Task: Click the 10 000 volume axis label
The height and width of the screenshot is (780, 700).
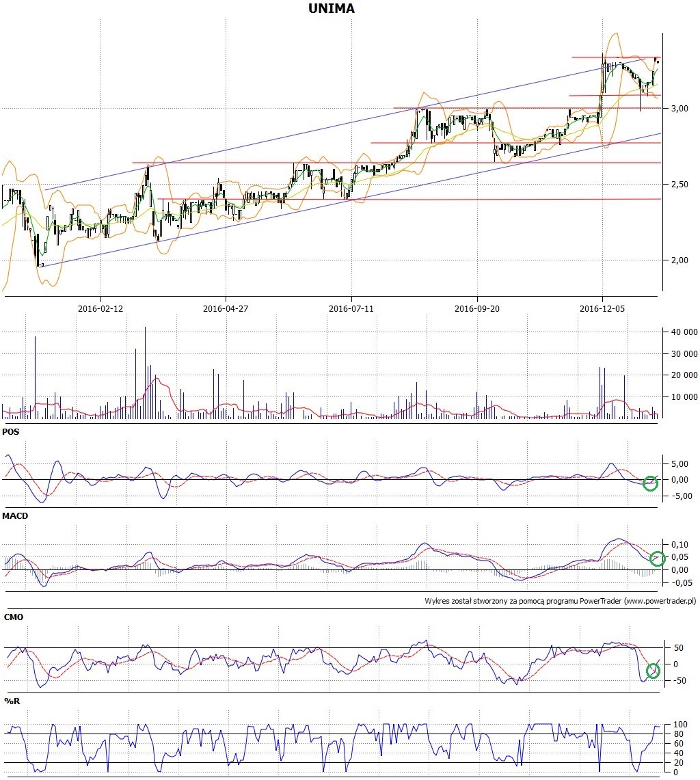Action: coord(684,397)
